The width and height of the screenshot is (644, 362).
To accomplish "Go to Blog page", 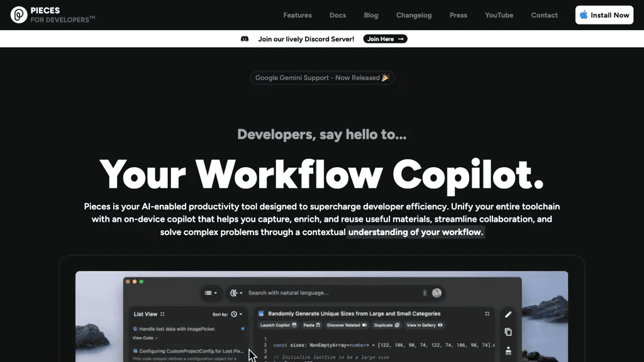I will (371, 15).
